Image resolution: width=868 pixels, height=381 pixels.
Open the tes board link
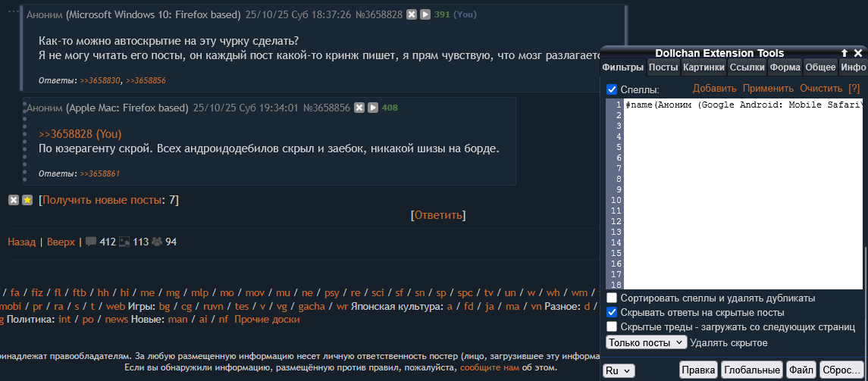(242, 306)
